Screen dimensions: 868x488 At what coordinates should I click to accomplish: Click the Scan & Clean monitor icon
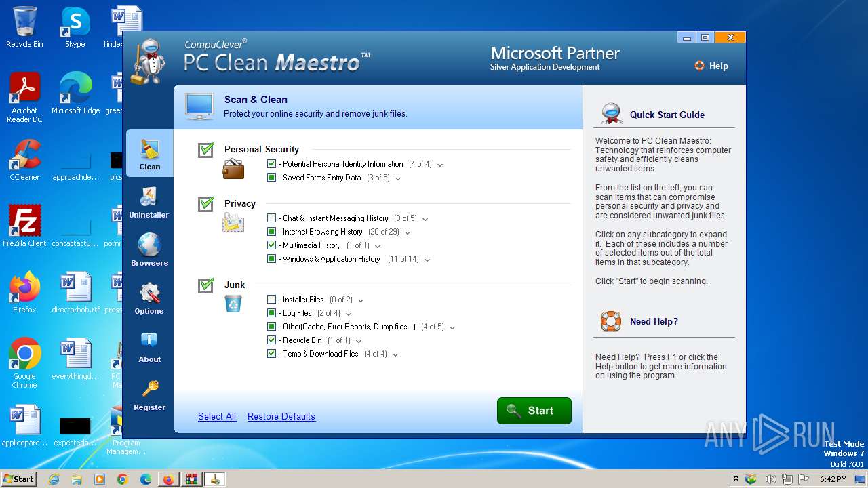[200, 106]
